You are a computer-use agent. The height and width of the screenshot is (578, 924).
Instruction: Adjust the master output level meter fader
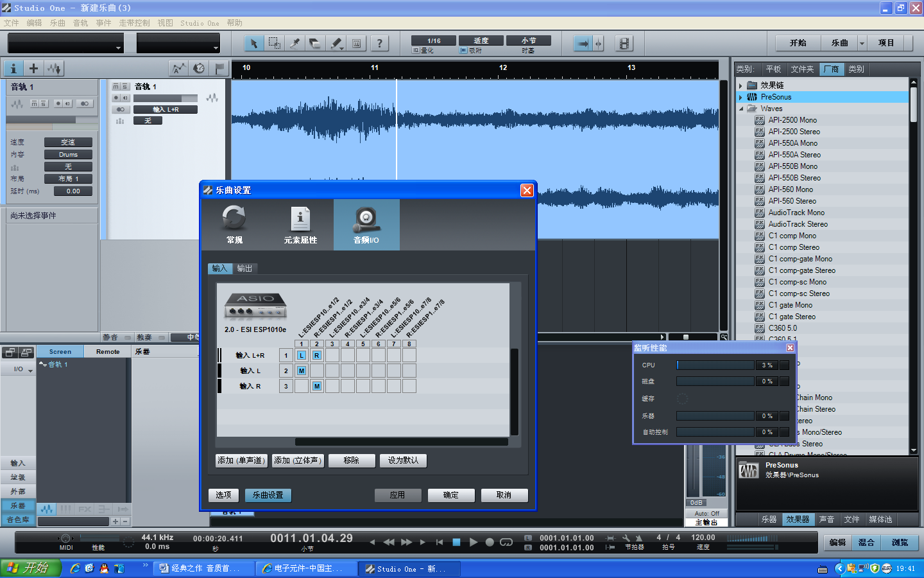694,472
